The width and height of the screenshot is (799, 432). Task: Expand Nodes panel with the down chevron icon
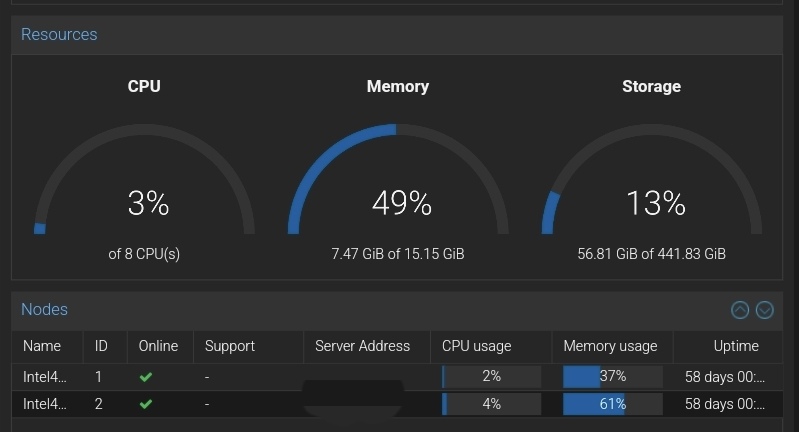tap(764, 310)
